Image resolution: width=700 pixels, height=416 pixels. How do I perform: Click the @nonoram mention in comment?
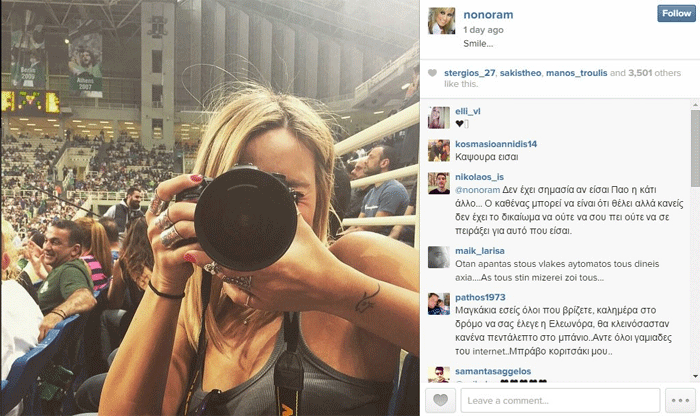[477, 190]
